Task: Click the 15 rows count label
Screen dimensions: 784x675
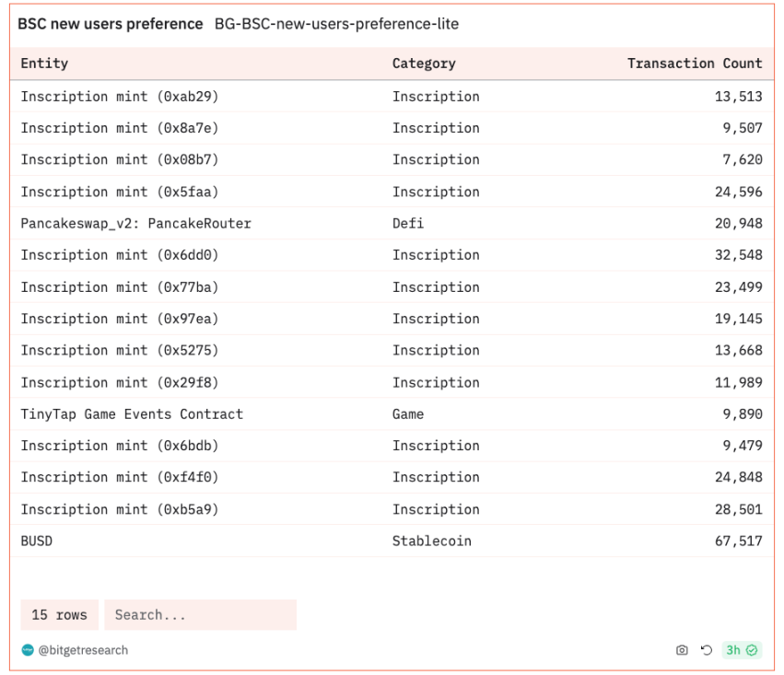Action: (x=59, y=615)
